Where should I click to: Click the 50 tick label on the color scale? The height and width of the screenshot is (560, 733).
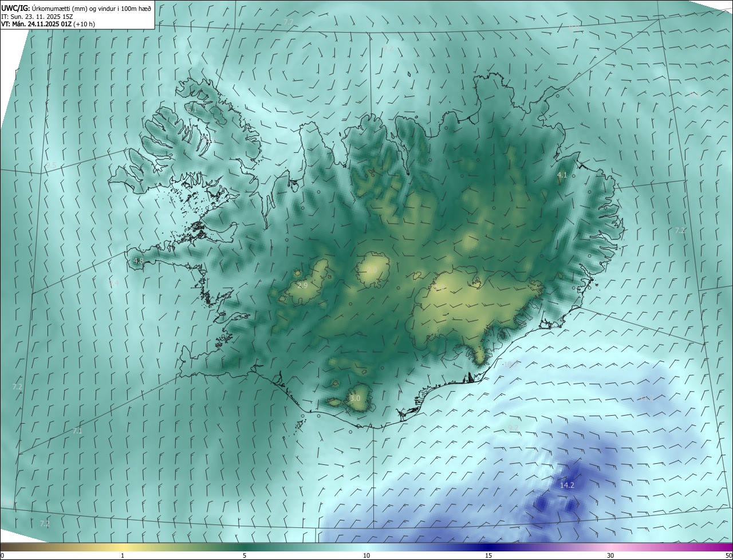click(x=728, y=555)
